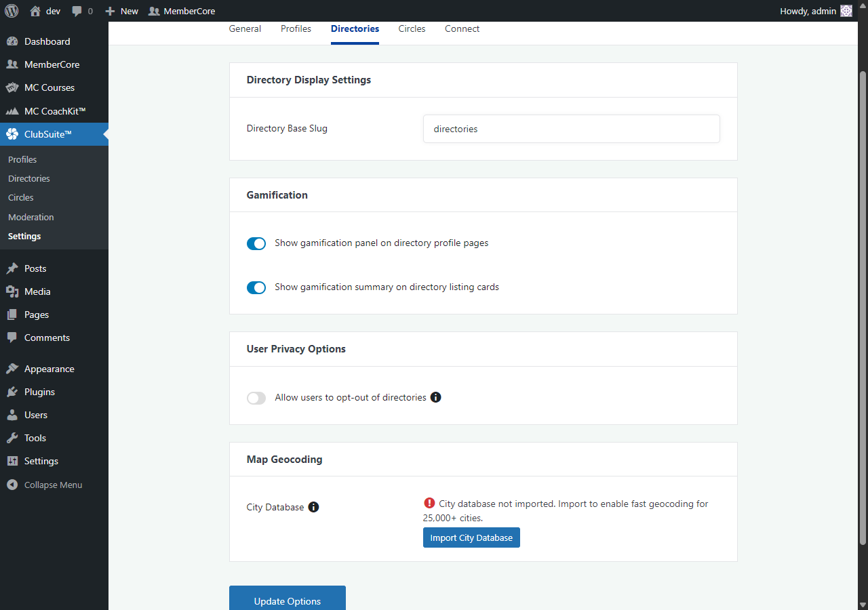
Task: Click the Dashboard gauge icon in sidebar
Action: click(x=12, y=41)
